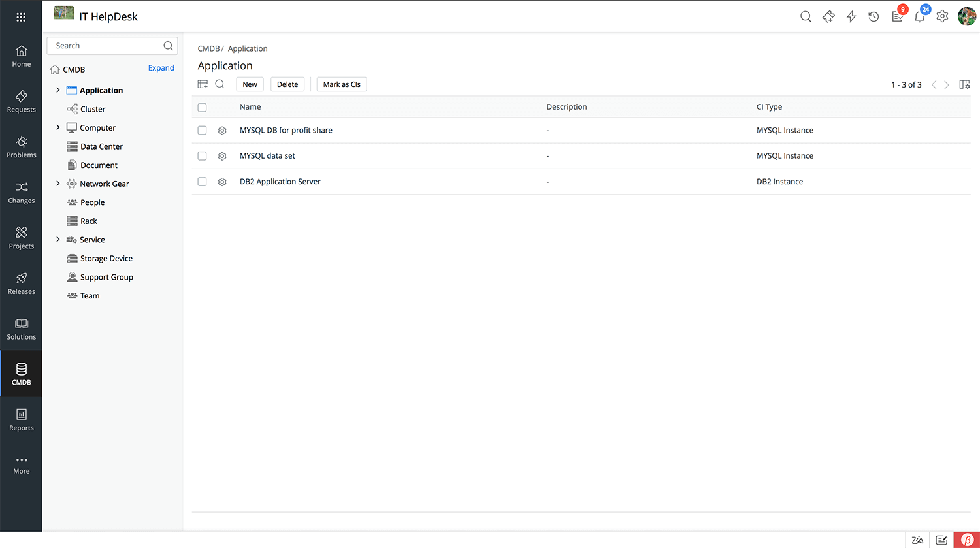Click the Expand link above the CMDB tree
This screenshot has height=548, width=980.
(161, 68)
